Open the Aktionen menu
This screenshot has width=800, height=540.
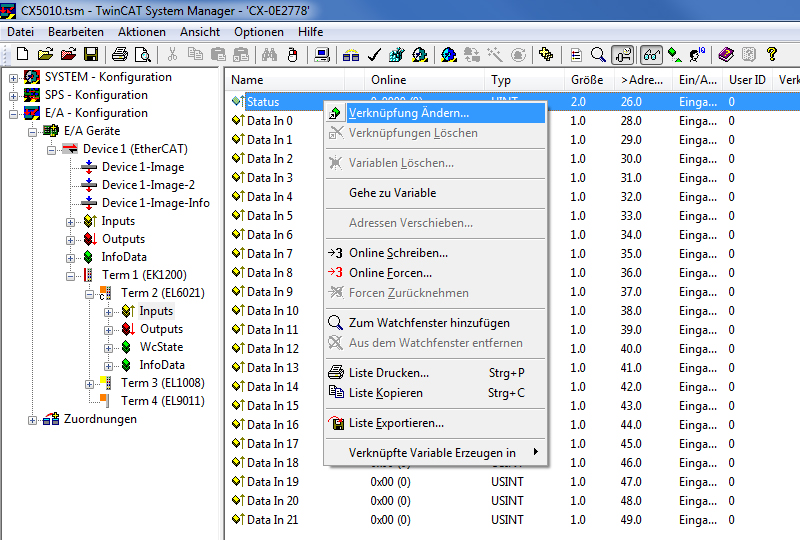point(141,32)
